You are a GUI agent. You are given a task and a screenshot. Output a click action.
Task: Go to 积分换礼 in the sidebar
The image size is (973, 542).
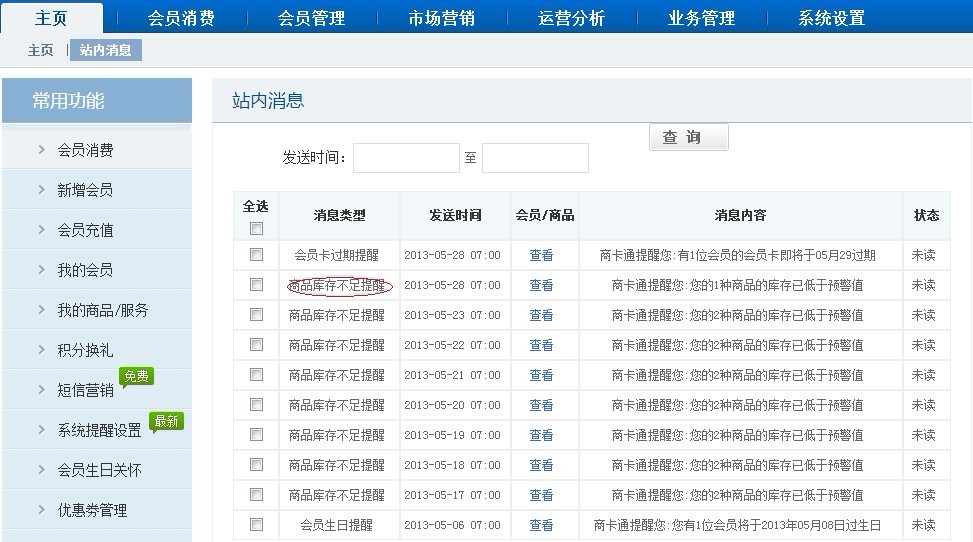(x=85, y=350)
